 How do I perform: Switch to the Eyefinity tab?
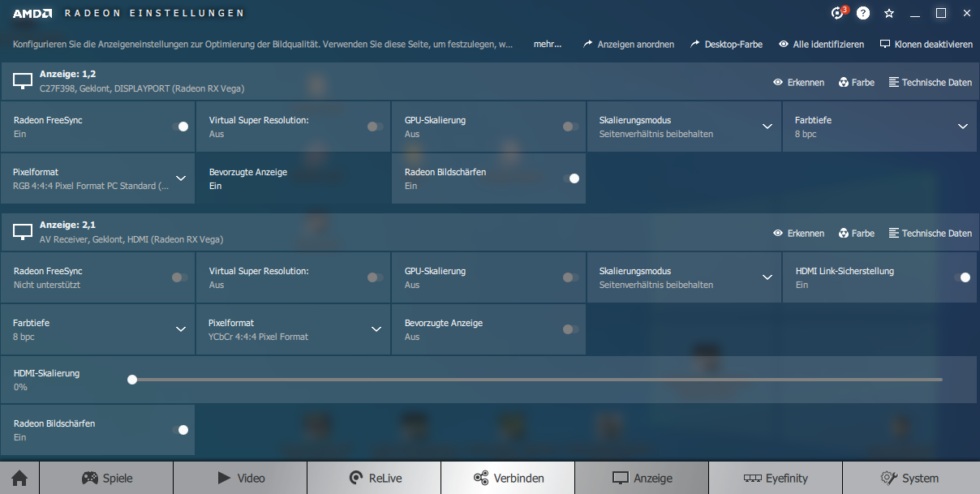(776, 478)
